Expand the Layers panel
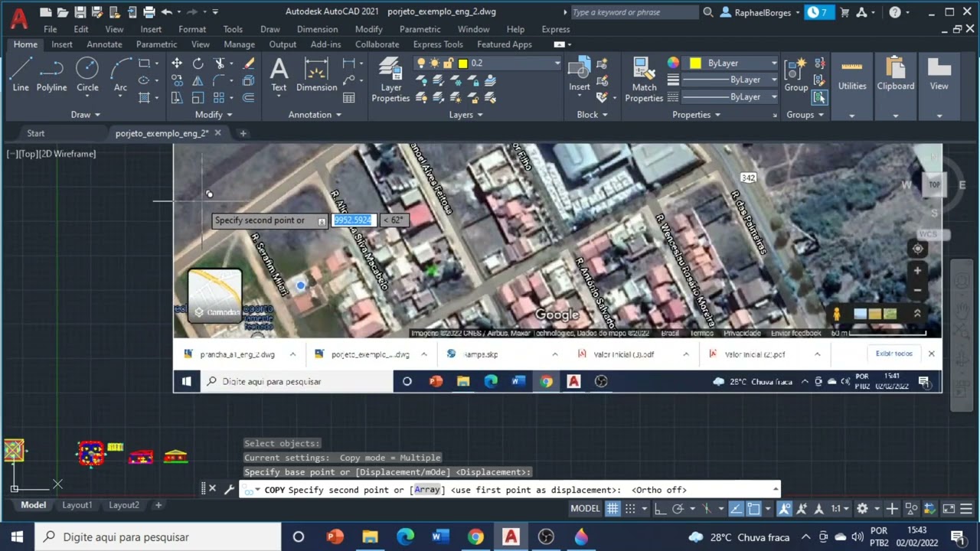This screenshot has height=551, width=980. 465,115
